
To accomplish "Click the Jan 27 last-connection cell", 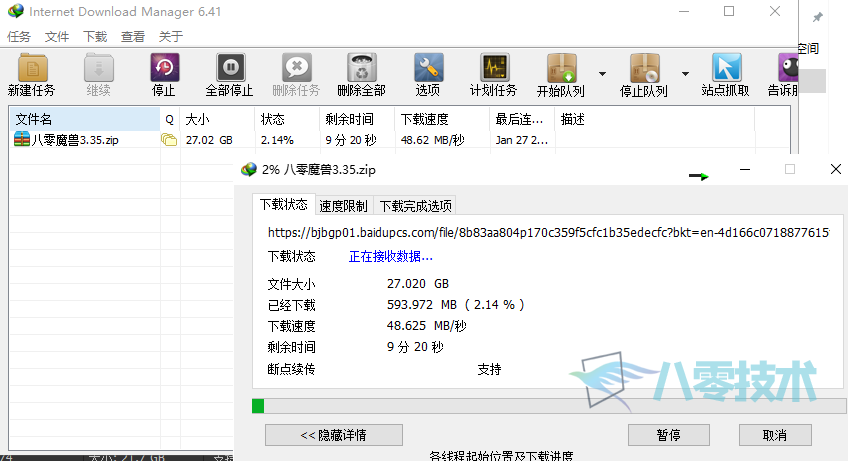I will 522,140.
